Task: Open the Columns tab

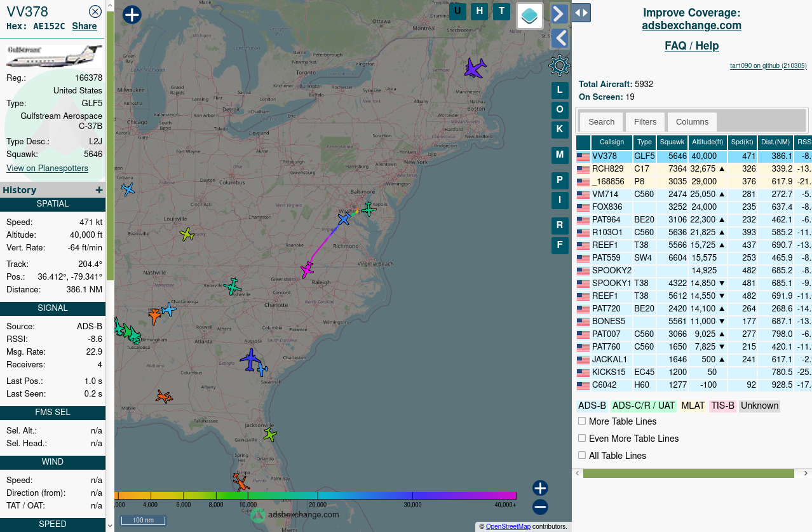Action: [x=692, y=122]
